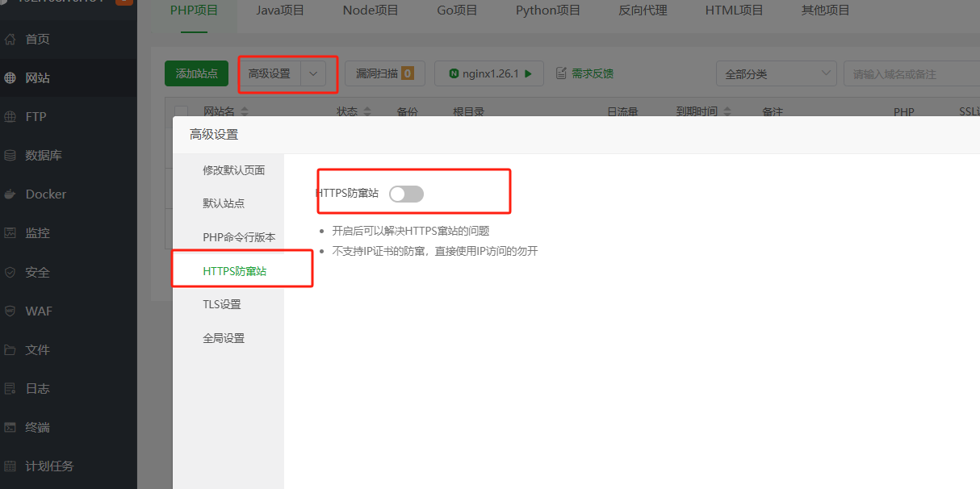980x489 pixels.
Task: Click the 漏洞扫描 button
Action: tap(385, 73)
